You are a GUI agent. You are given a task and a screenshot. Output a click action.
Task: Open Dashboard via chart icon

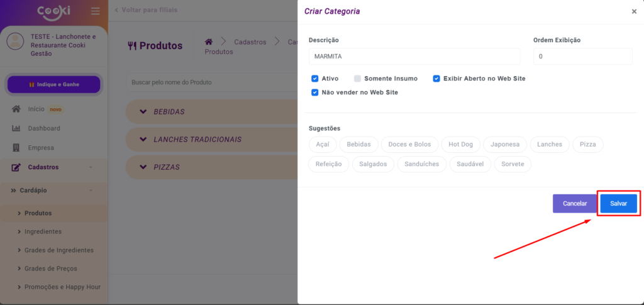(16, 128)
